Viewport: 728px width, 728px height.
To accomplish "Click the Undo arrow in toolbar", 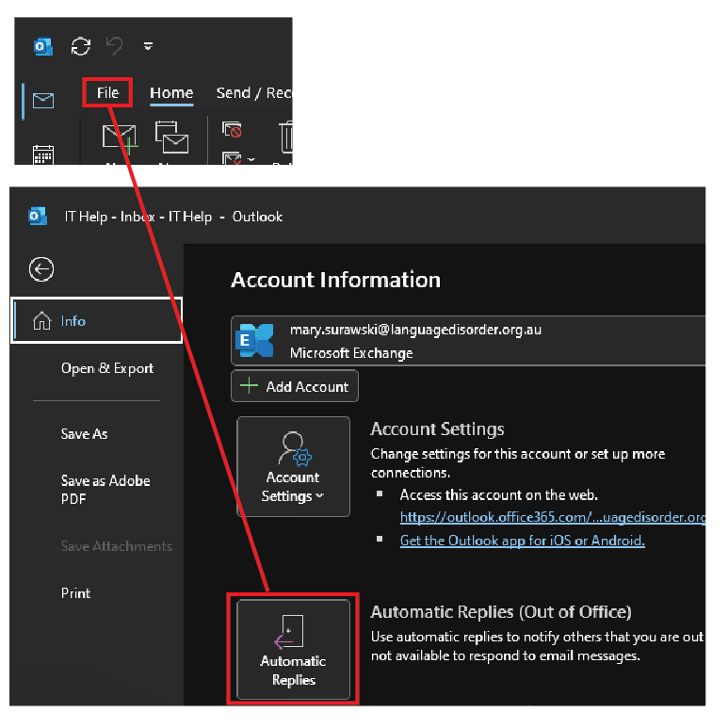I will tap(115, 45).
